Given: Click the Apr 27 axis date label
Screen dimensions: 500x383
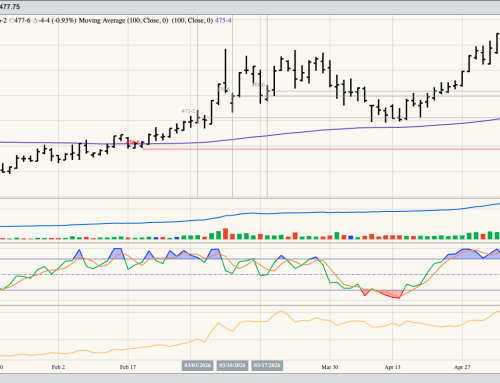Looking at the screenshot, I should (462, 367).
